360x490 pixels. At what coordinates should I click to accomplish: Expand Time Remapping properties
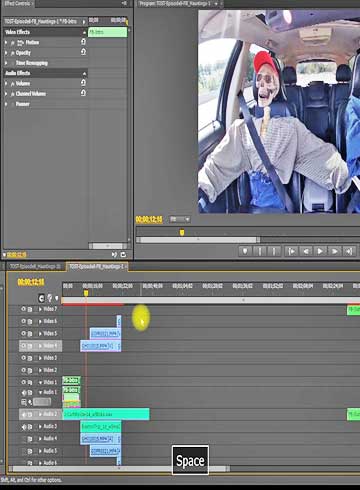(x=6, y=63)
